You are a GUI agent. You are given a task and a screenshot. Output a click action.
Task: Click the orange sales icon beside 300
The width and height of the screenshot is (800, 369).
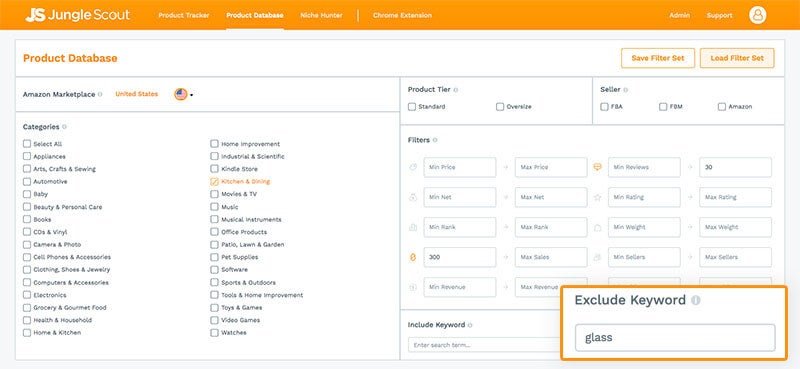[x=413, y=257]
